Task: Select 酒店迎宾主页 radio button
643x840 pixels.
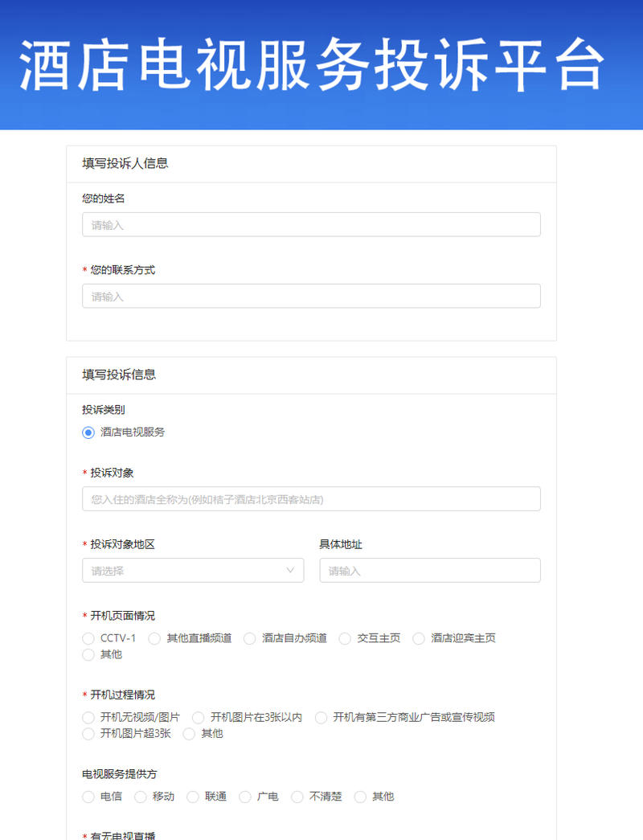Action: coord(419,638)
